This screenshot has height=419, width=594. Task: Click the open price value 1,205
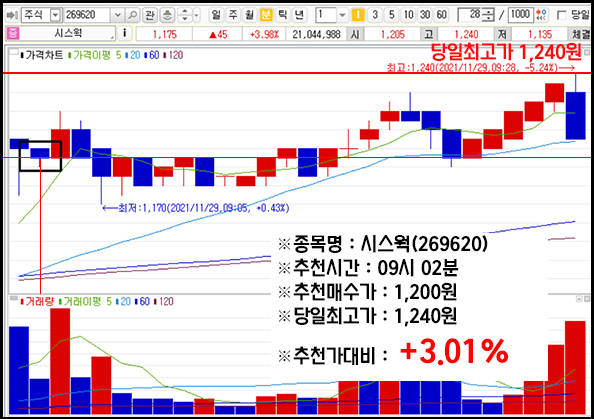(x=393, y=34)
